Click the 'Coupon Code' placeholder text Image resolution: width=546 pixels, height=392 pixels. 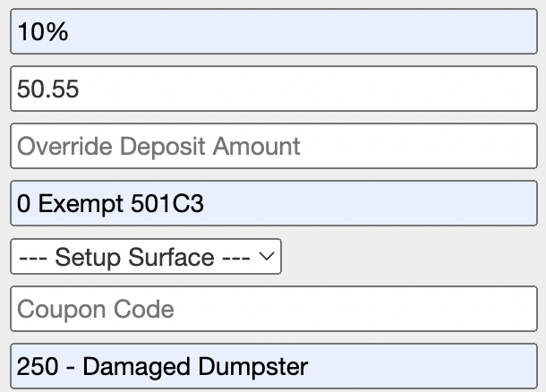pos(96,311)
